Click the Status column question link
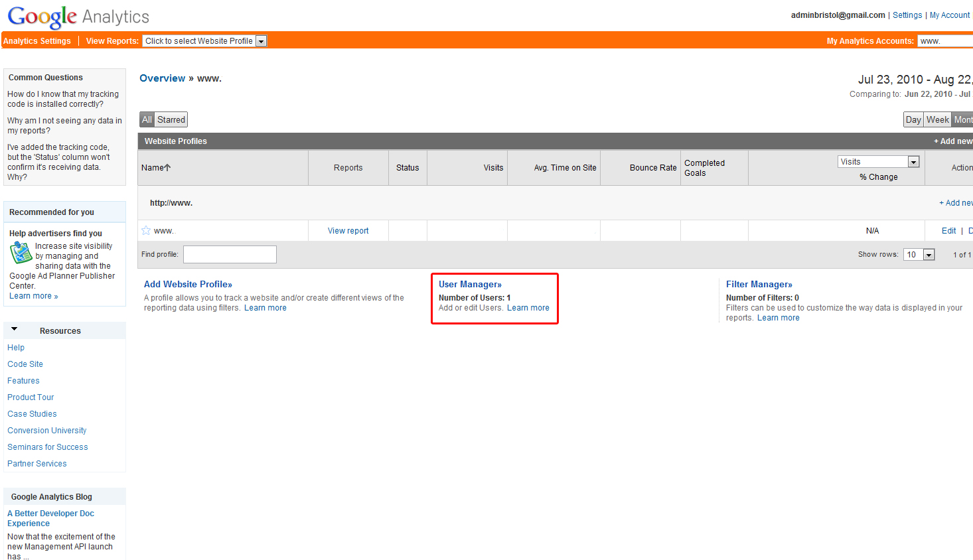973x560 pixels. click(58, 162)
